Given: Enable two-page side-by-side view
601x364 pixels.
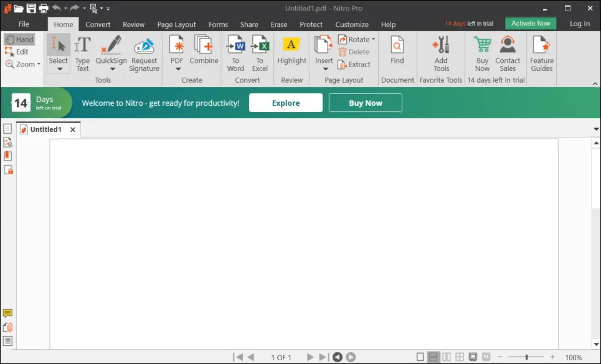Looking at the screenshot, I should [447, 357].
